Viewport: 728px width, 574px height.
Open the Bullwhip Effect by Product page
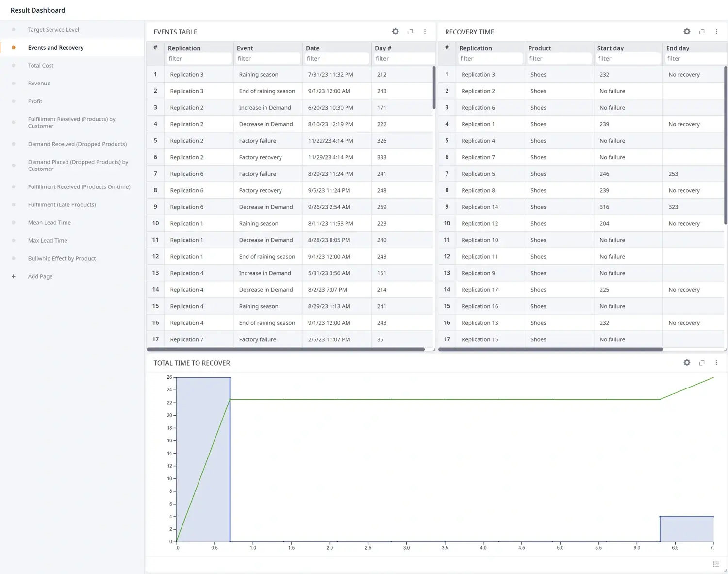(62, 258)
